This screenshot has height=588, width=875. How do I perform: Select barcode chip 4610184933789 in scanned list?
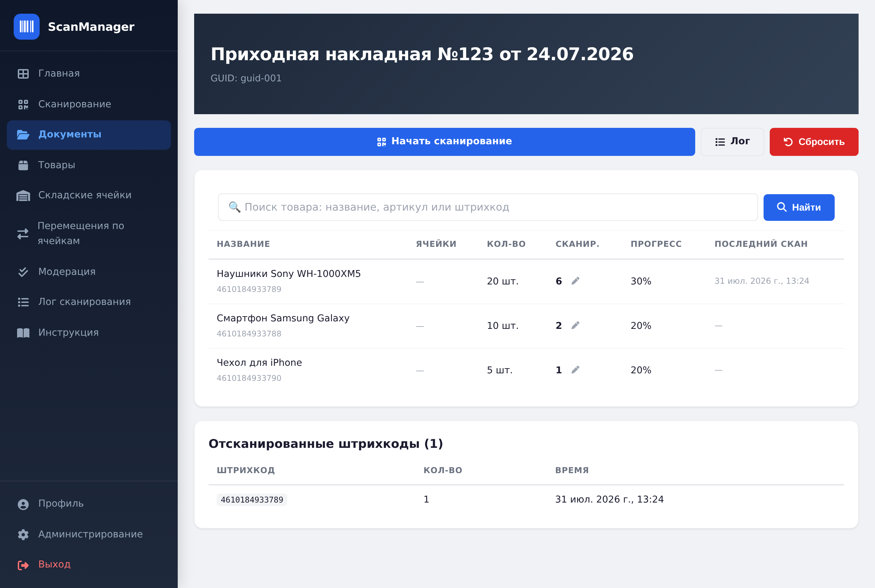tap(252, 500)
